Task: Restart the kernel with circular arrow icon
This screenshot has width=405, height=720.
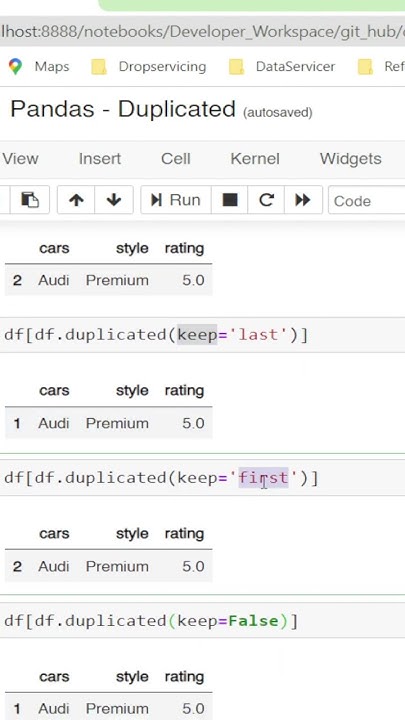Action: click(266, 200)
